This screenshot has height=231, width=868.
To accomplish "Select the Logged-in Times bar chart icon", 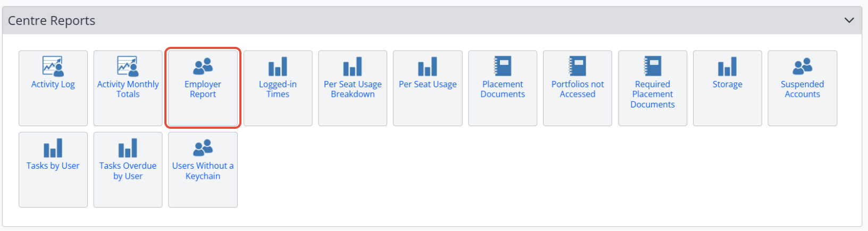I will pos(278,67).
